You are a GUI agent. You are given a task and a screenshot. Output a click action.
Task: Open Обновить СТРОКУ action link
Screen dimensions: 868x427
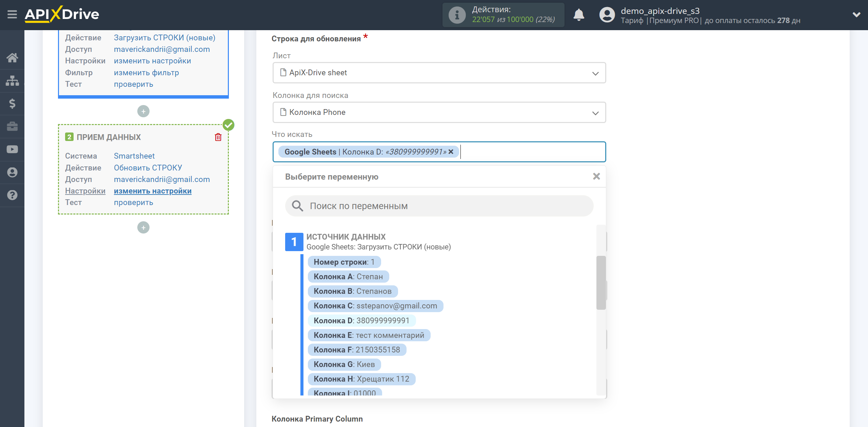(148, 168)
